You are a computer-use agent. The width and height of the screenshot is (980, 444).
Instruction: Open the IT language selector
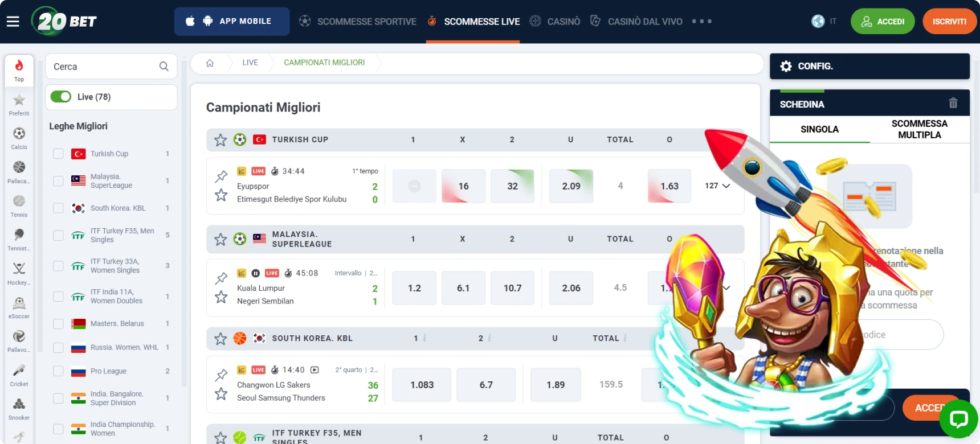[x=824, y=22]
